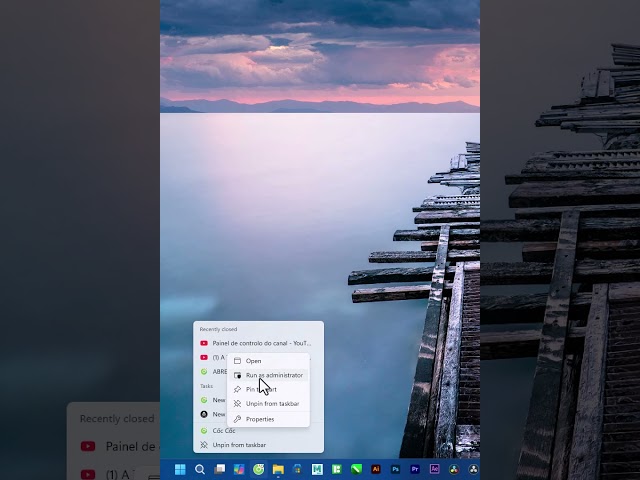The height and width of the screenshot is (480, 640).
Task: Open the Windows Start menu button
Action: click(x=180, y=469)
